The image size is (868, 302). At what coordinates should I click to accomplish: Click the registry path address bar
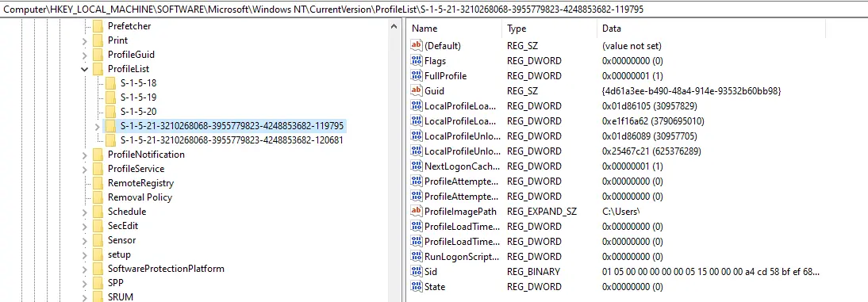click(x=434, y=10)
